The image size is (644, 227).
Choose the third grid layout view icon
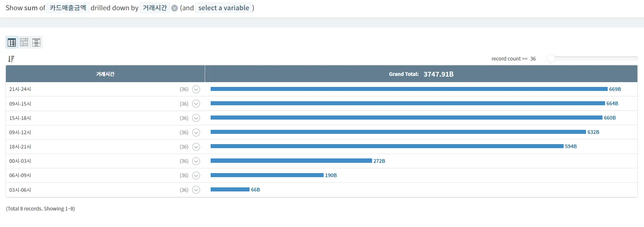[36, 43]
